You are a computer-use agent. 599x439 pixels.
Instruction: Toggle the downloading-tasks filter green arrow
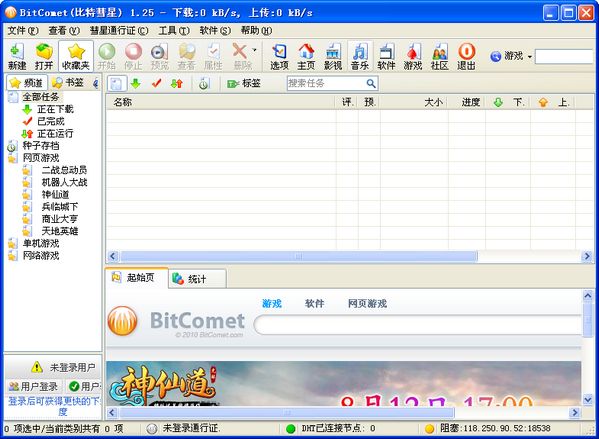click(136, 83)
